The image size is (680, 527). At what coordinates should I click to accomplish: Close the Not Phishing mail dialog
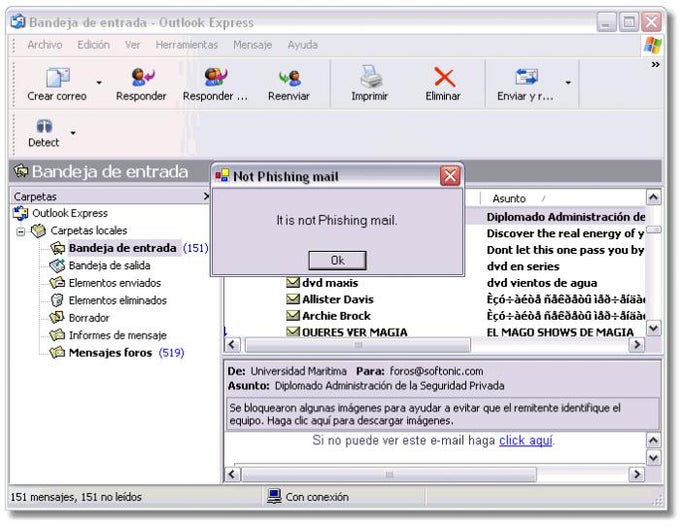pyautogui.click(x=450, y=176)
